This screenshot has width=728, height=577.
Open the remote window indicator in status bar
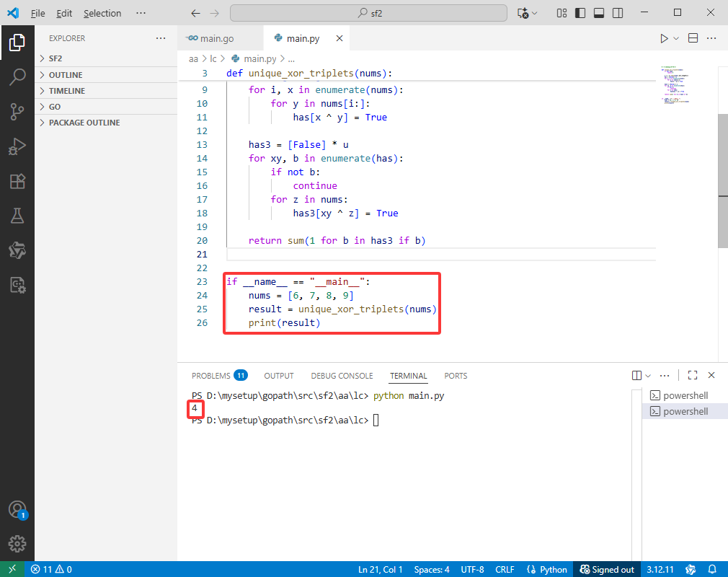pos(12,569)
